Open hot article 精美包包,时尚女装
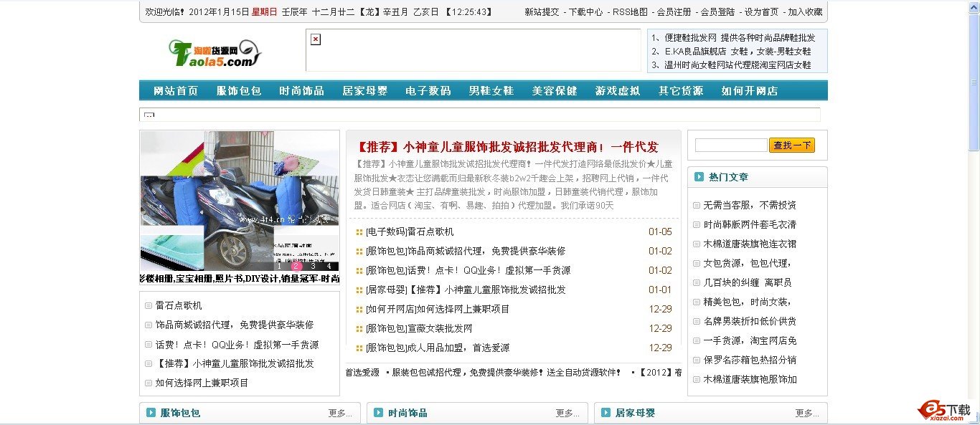 click(747, 302)
